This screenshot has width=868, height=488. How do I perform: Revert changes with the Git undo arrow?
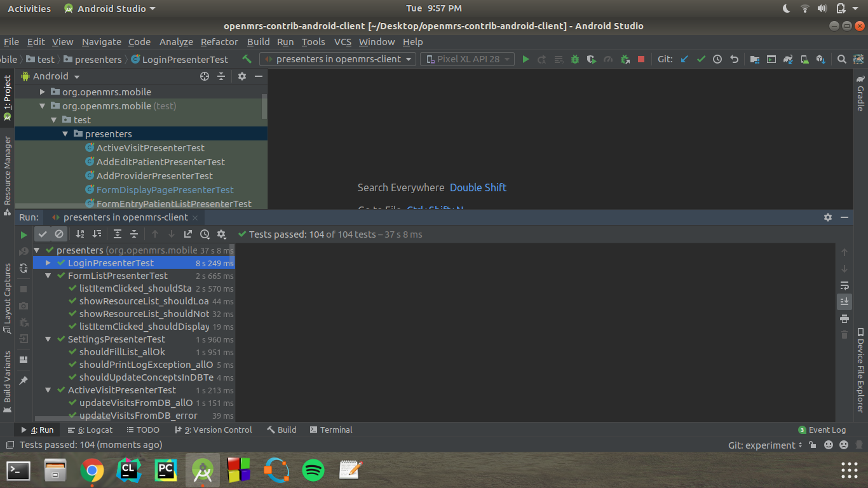pyautogui.click(x=734, y=59)
